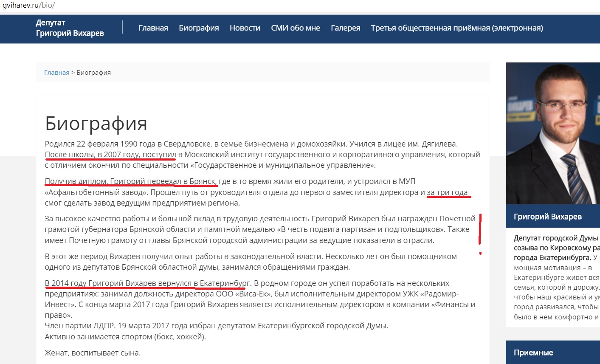
Task: Click the gviharev.ru/bio/ address bar
Action: coord(29,6)
